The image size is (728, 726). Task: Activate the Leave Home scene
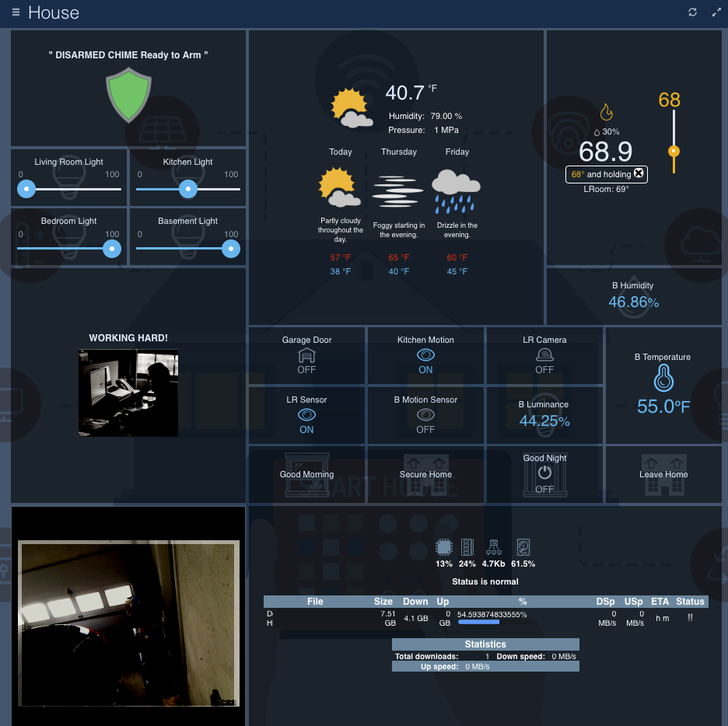(x=663, y=474)
